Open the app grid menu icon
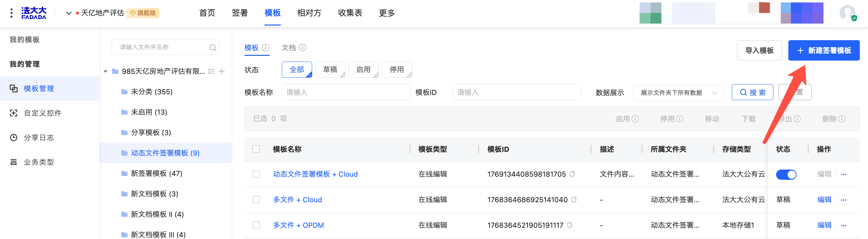868x239 pixels. point(12,13)
